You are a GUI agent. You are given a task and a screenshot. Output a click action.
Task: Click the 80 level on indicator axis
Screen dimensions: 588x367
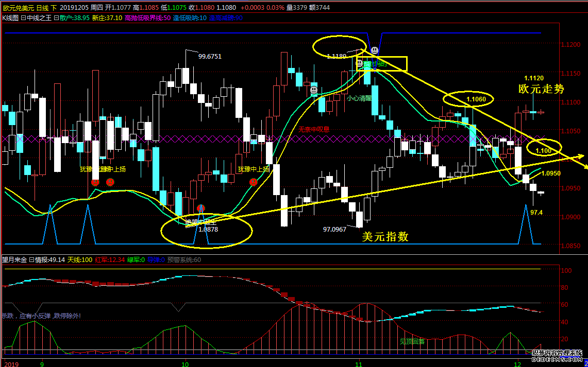[565, 287]
